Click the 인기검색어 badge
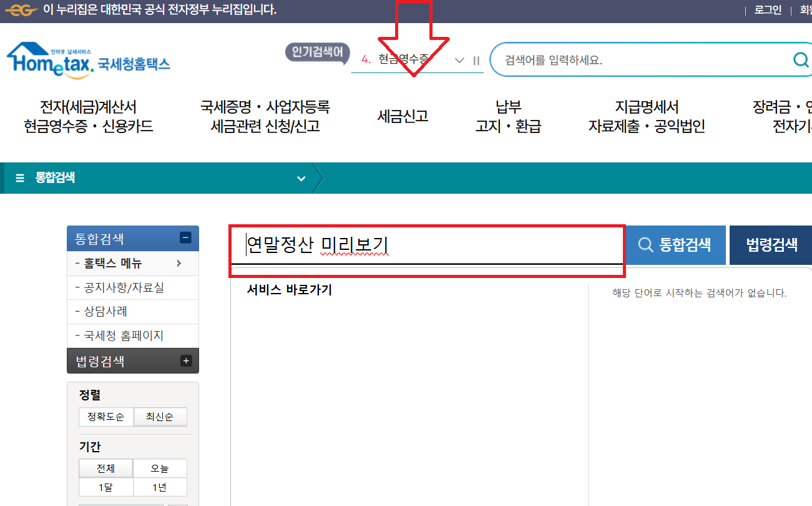Viewport: 812px width, 506px height. pos(318,52)
